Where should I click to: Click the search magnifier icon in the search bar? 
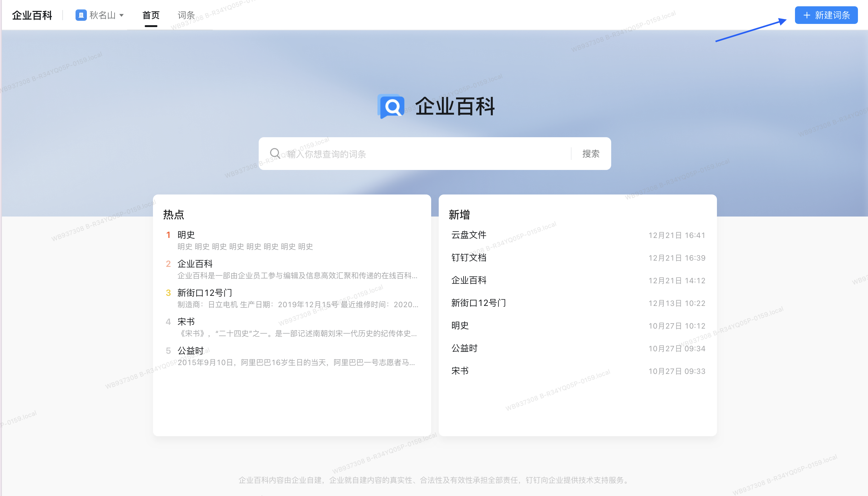pyautogui.click(x=275, y=154)
